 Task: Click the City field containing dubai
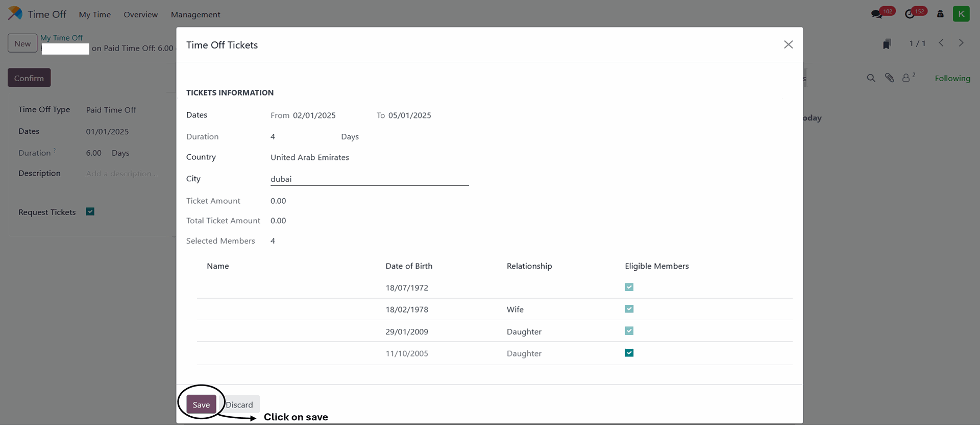369,179
